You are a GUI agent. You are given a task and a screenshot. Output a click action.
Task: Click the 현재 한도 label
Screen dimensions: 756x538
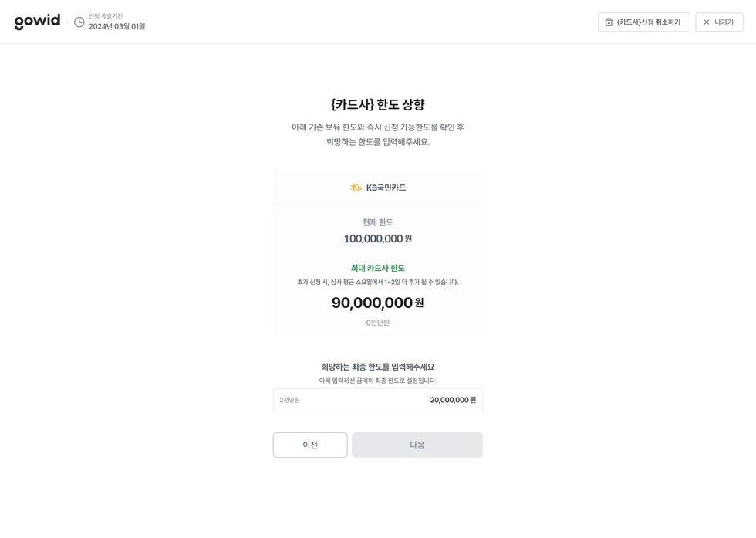pyautogui.click(x=377, y=222)
